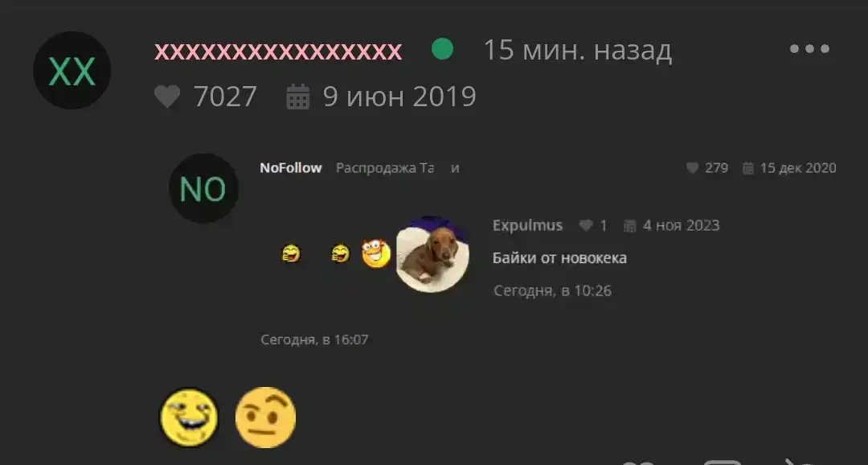This screenshot has width=868, height=465.
Task: Click the "Сегодня, в 10:26" quote timestamp
Action: click(552, 291)
